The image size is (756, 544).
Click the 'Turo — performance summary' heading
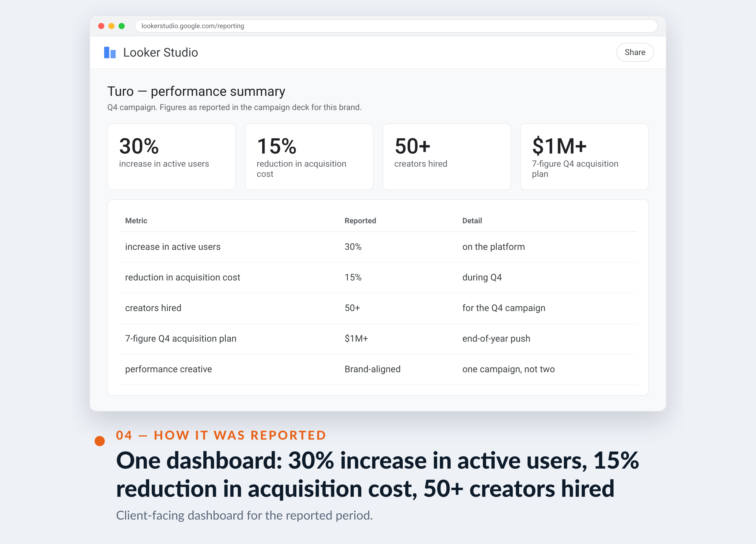196,92
